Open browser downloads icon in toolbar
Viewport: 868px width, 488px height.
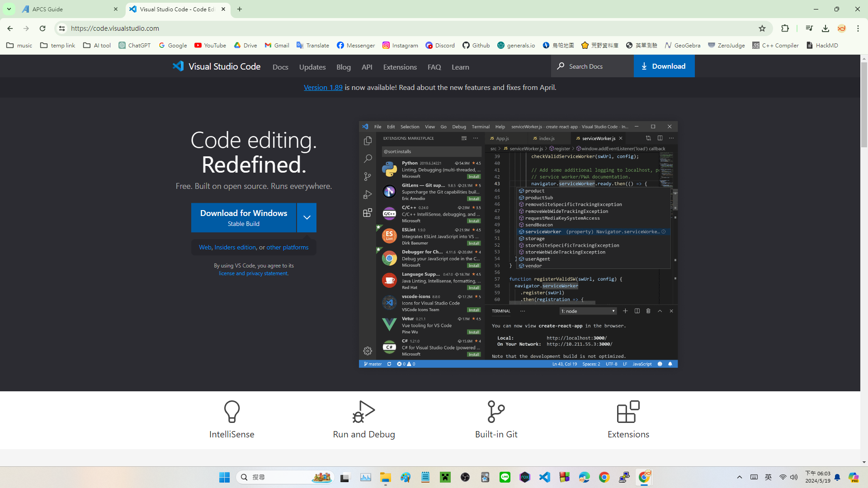click(826, 28)
